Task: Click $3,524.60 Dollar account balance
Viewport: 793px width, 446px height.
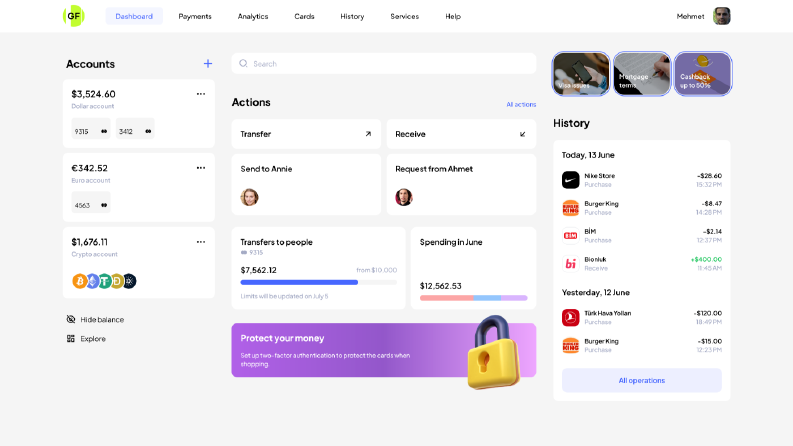Action: 94,94
